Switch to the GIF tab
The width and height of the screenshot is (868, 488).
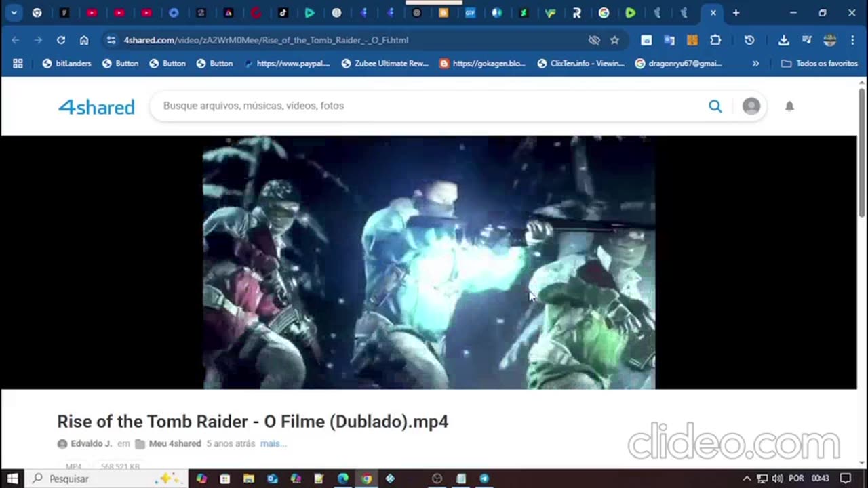(x=470, y=12)
